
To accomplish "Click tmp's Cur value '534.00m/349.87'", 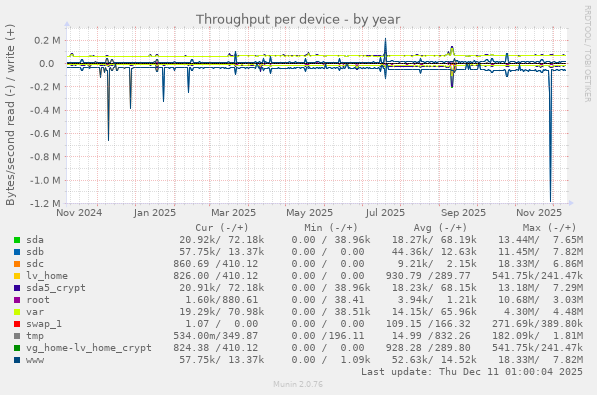I will click(x=215, y=336).
